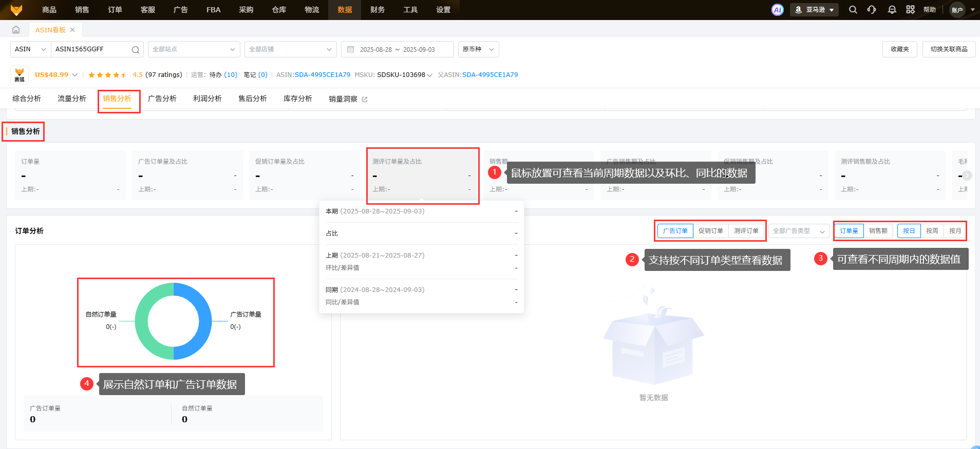Click the 订单量 metric card

pyautogui.click(x=70, y=175)
